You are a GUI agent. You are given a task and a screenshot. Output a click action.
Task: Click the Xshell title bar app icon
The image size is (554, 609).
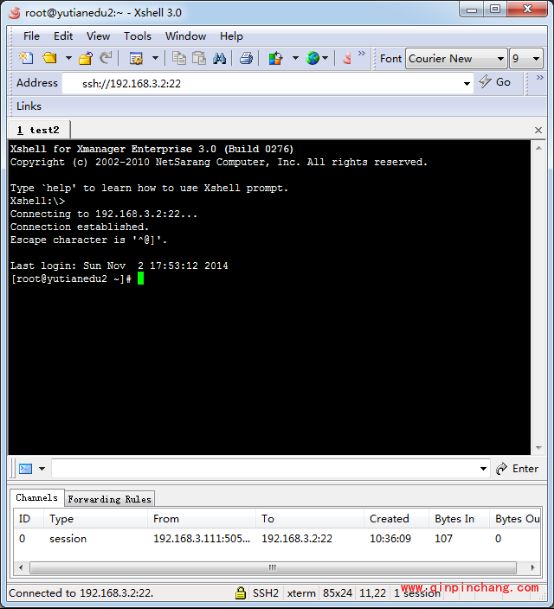[x=14, y=13]
